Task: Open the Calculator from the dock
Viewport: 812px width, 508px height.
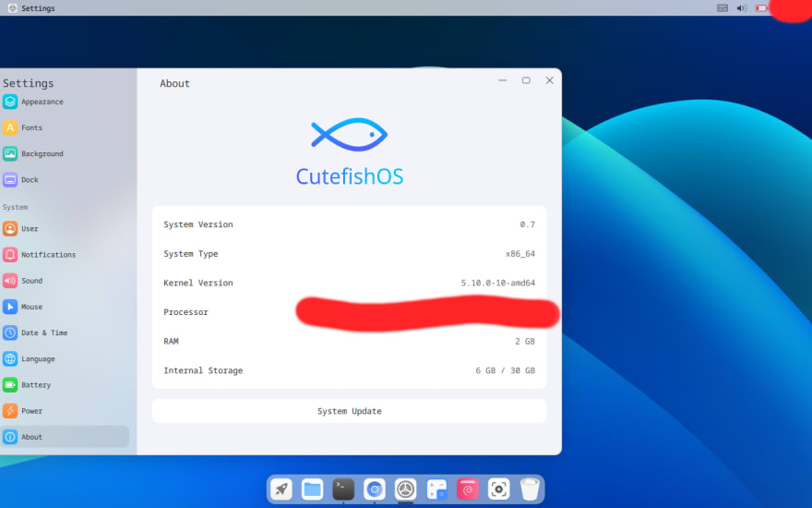Action: 436,489
